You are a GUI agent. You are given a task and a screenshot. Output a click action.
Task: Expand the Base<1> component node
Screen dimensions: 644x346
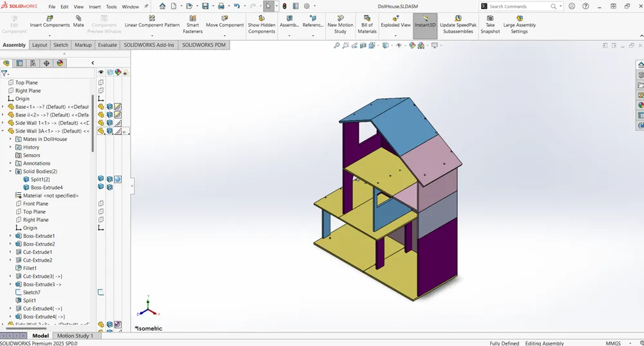pos(3,107)
